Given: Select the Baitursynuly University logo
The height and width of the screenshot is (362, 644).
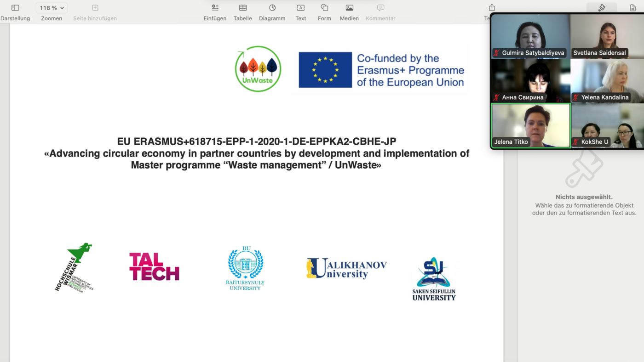Looking at the screenshot, I should coord(246,268).
